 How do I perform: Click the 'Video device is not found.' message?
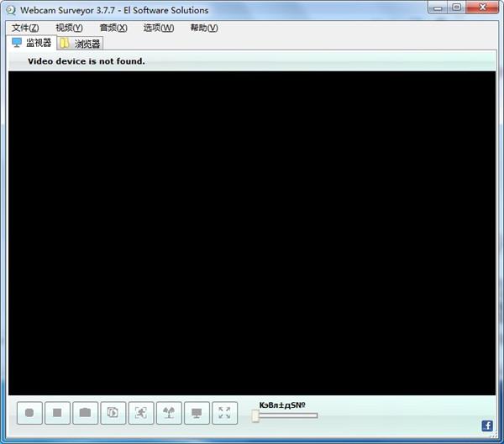click(x=87, y=61)
